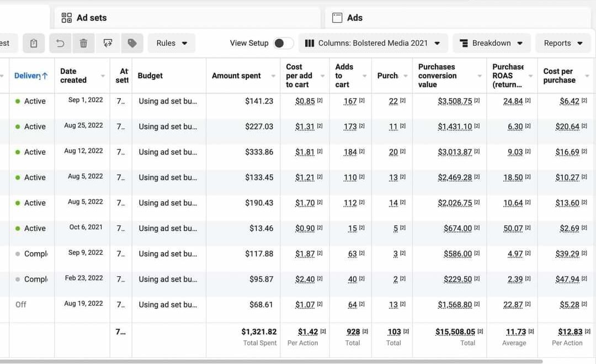The width and height of the screenshot is (596, 364).
Task: Click the $3,508.75 purchase conversion value
Action: (x=455, y=101)
